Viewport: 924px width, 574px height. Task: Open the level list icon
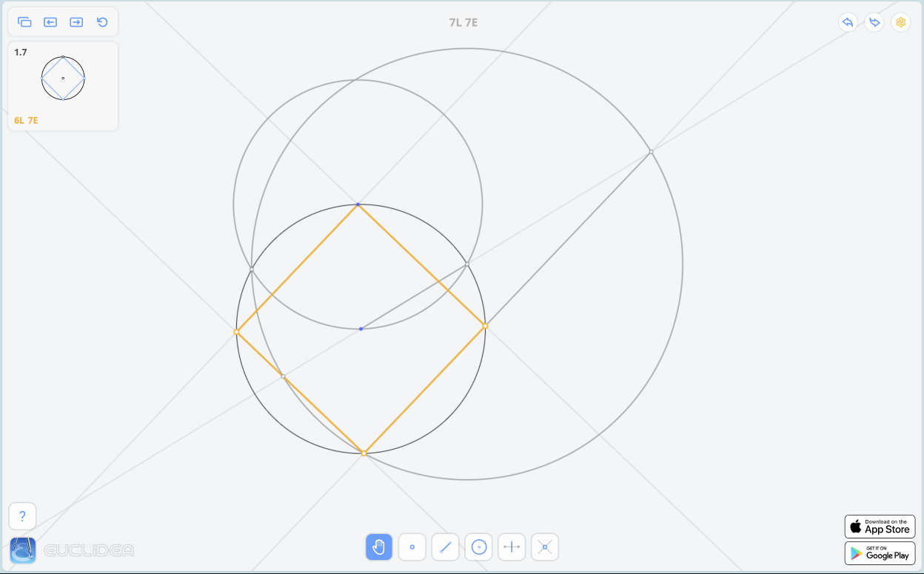coord(24,22)
